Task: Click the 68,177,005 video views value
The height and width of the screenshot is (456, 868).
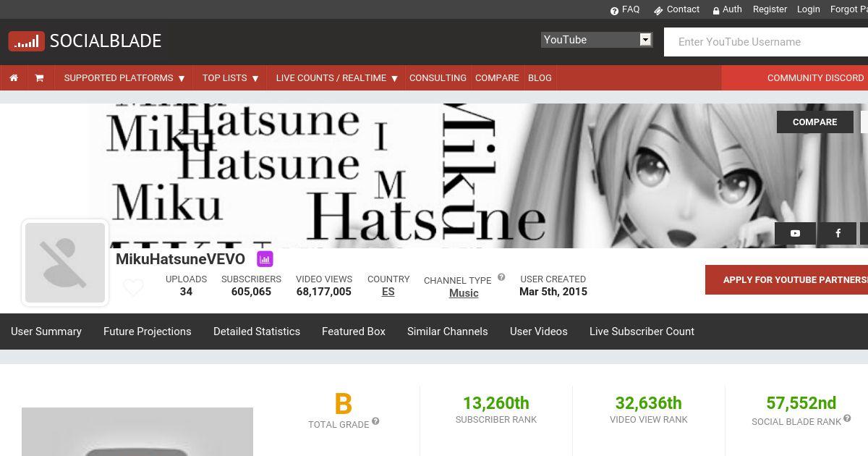Action: [x=324, y=292]
